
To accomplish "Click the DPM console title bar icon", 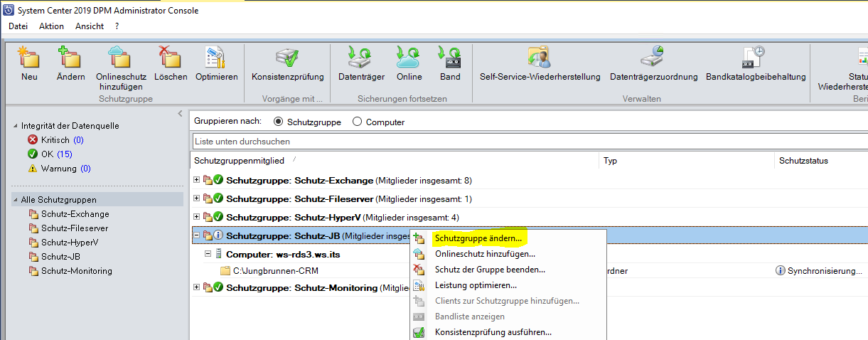I will pos(9,10).
